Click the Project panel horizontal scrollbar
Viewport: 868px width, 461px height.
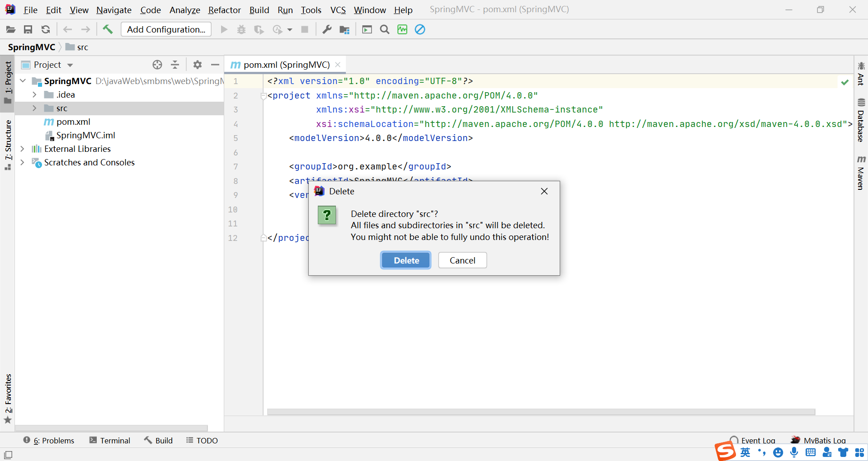click(x=111, y=428)
